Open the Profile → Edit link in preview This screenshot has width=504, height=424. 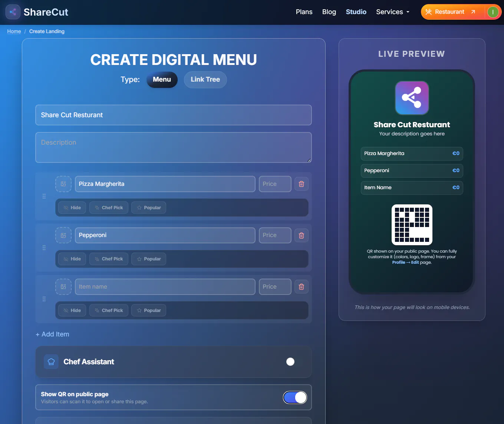tap(405, 262)
